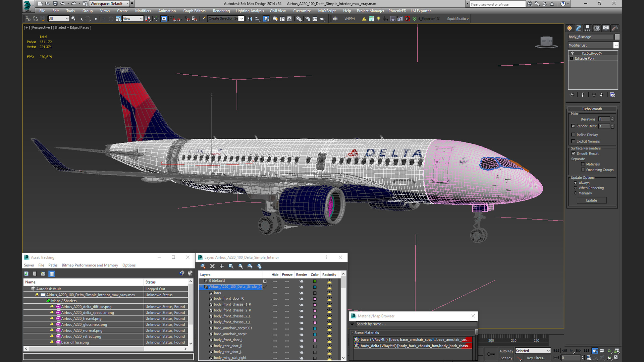Screen dimensions: 644x362
Task: Click the Set Key button
Action: click(506, 358)
